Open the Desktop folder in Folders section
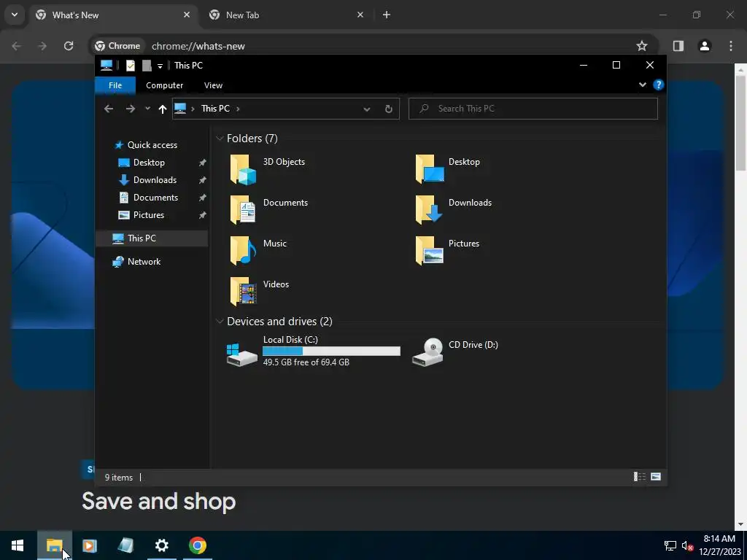 click(448, 169)
